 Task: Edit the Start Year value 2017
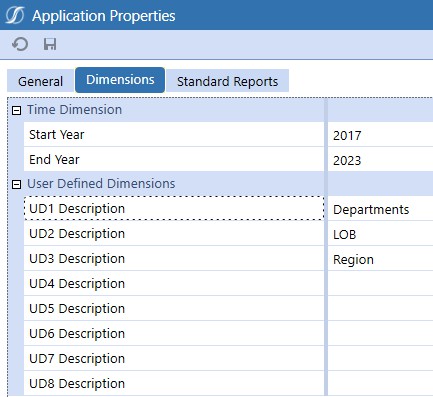[x=380, y=135]
